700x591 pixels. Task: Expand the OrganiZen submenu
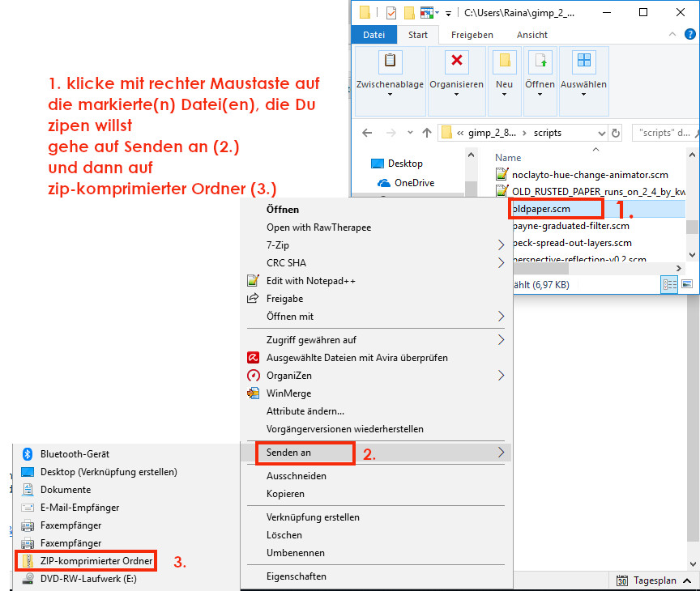click(x=501, y=376)
